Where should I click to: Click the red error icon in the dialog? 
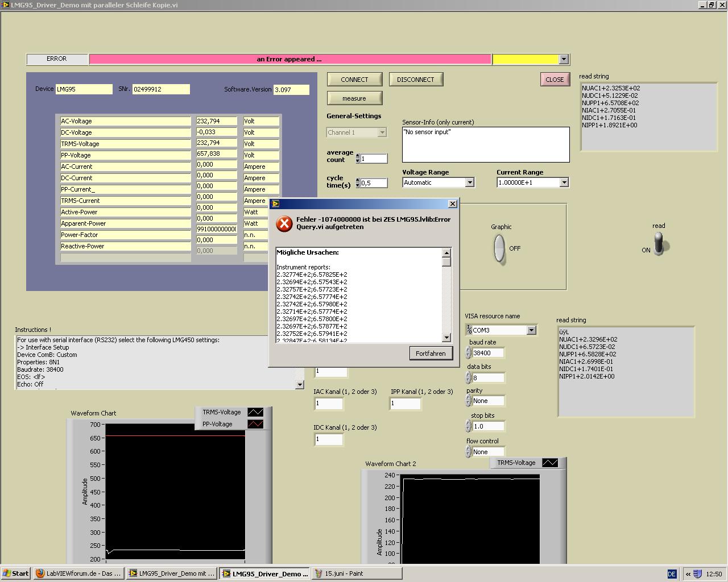[284, 223]
